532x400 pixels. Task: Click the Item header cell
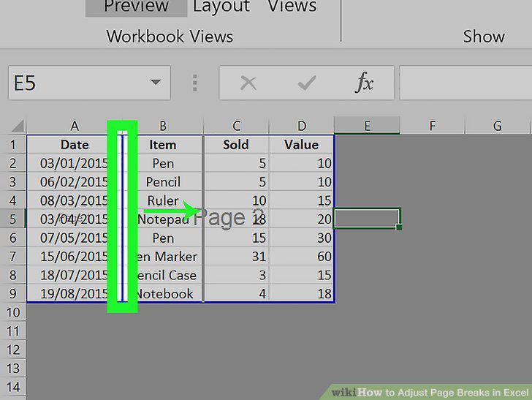[x=163, y=145]
